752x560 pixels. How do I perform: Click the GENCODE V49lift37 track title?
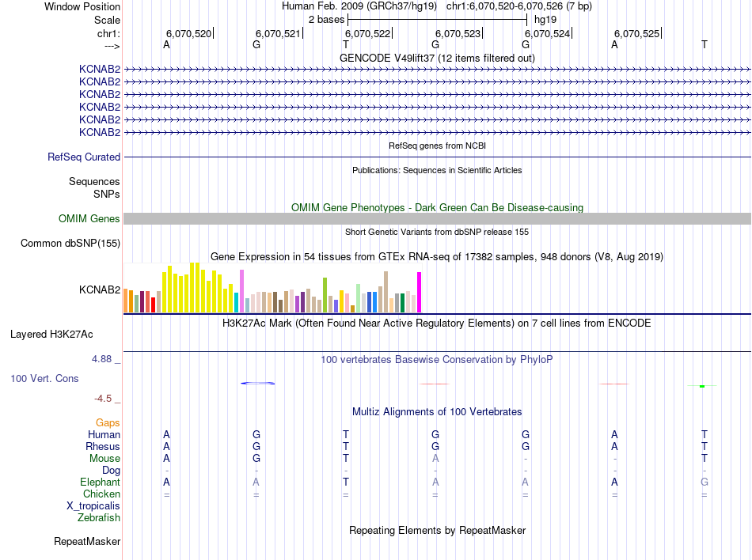click(x=438, y=58)
